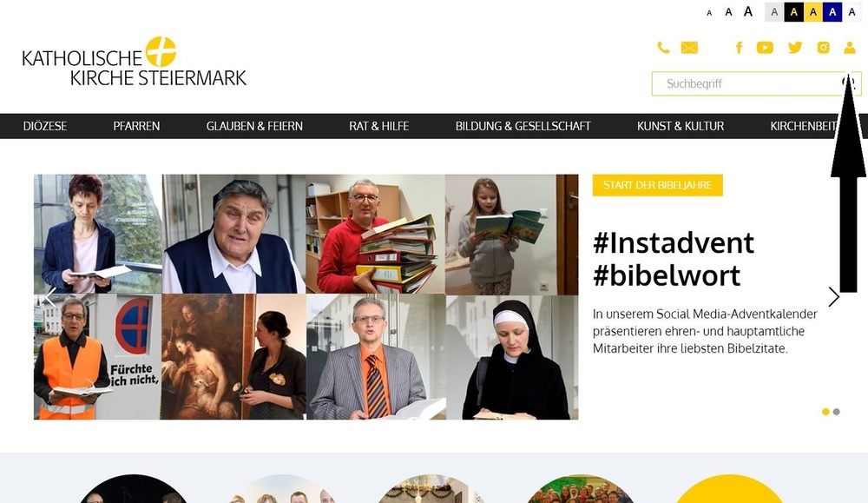Screen dimensions: 868x503
Task: Go to the previous slide arrow
Action: point(49,297)
